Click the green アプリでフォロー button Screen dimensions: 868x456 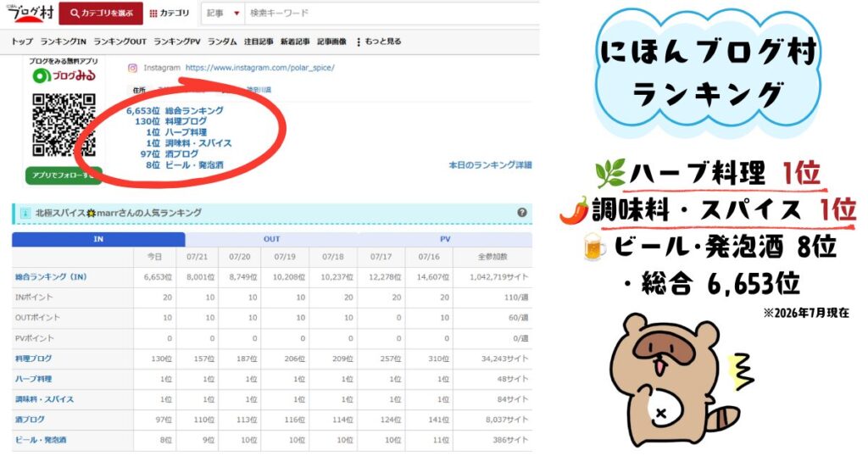(64, 175)
